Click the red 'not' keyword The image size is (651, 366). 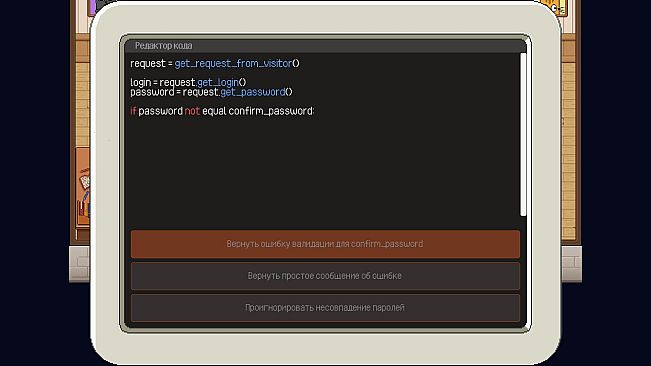coord(192,111)
